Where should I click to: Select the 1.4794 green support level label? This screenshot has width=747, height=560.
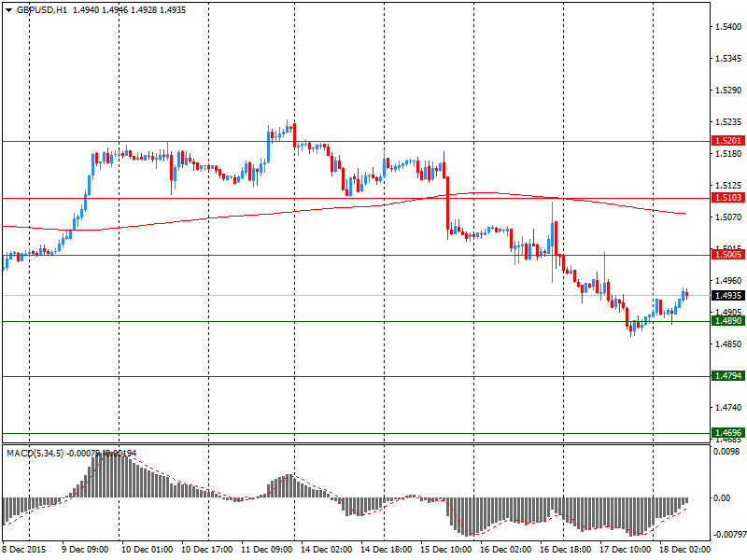728,376
